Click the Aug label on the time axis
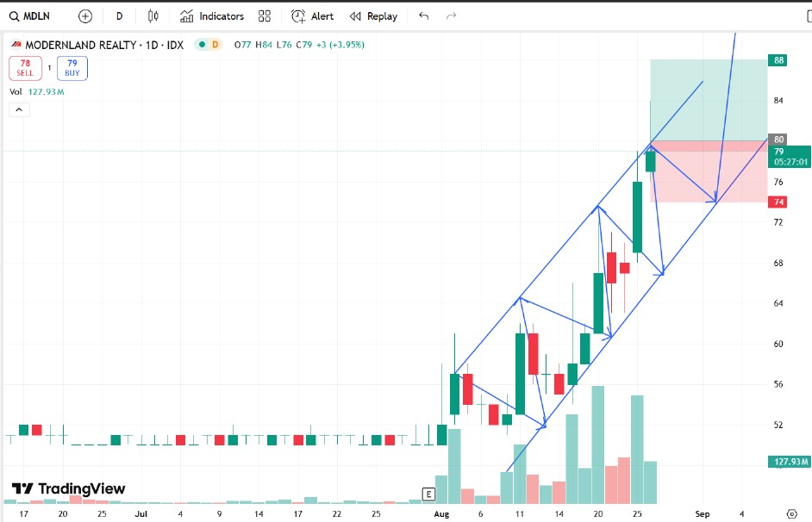812x522 pixels. tap(441, 513)
